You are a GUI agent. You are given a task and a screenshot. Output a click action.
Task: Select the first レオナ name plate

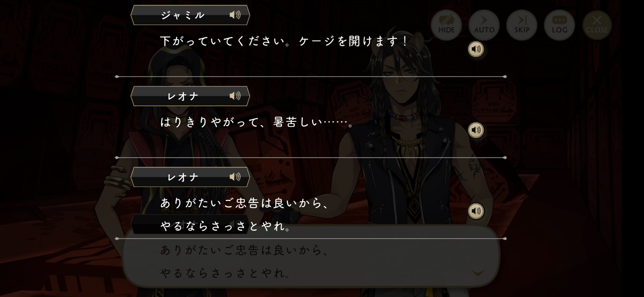point(190,96)
